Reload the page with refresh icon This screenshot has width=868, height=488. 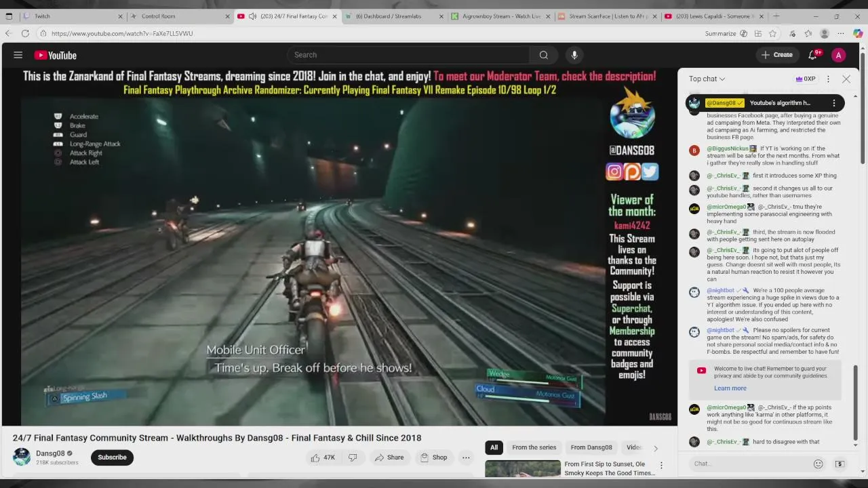(x=25, y=33)
